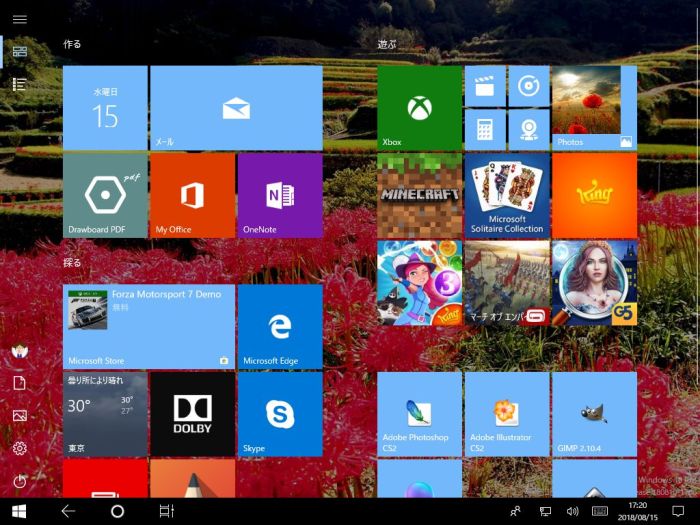Open the Dolby app tile

[x=192, y=413]
